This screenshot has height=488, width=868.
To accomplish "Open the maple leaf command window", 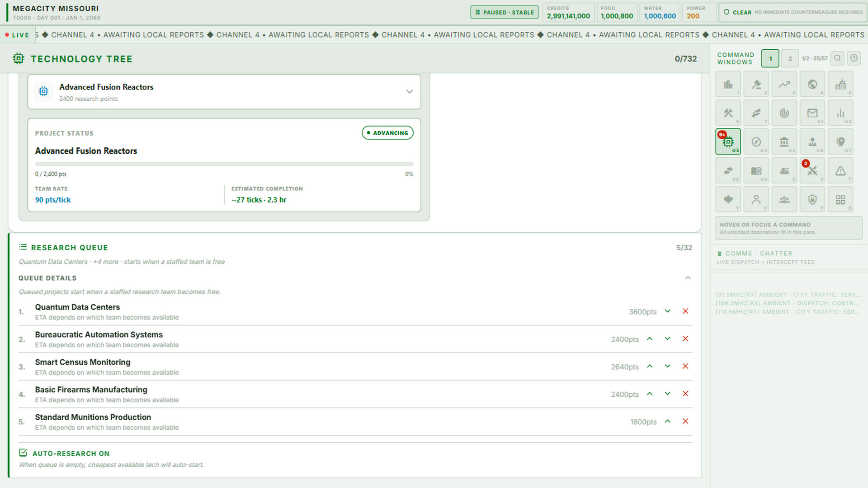I will (x=728, y=200).
